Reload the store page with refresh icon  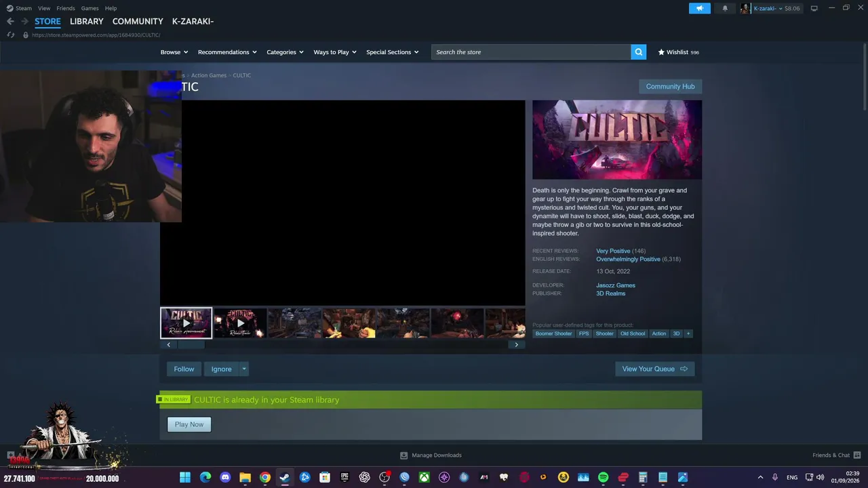click(10, 35)
